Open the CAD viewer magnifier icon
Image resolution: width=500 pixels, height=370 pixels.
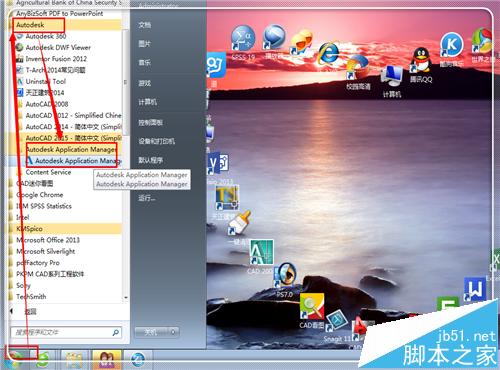(312, 311)
